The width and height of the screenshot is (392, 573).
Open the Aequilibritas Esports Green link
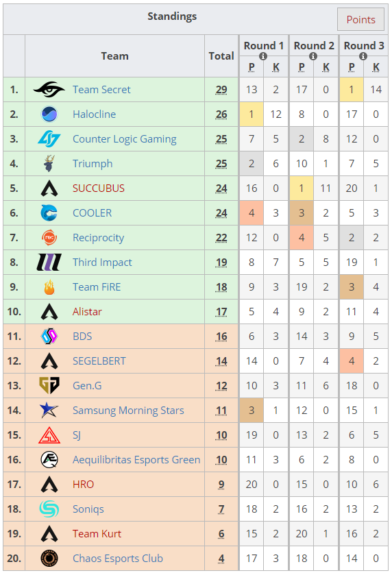(x=136, y=460)
